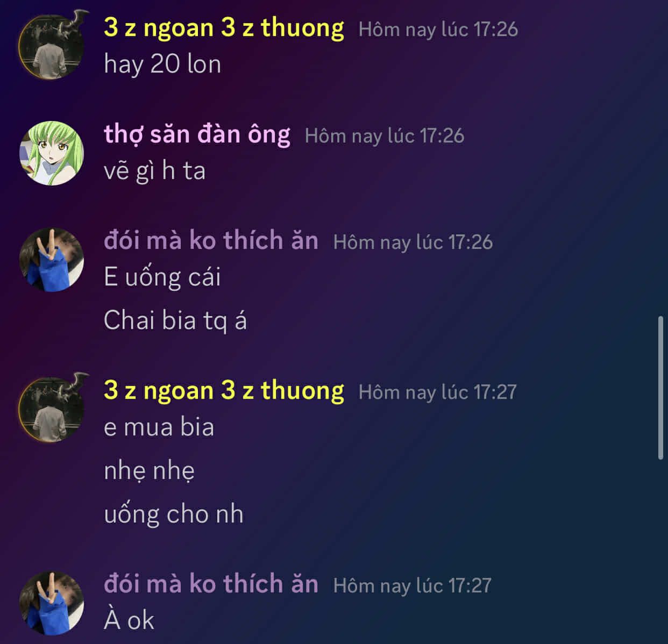Viewport: 668px width, 644px height.
Task: Select the message e mua bia
Action: (x=159, y=427)
